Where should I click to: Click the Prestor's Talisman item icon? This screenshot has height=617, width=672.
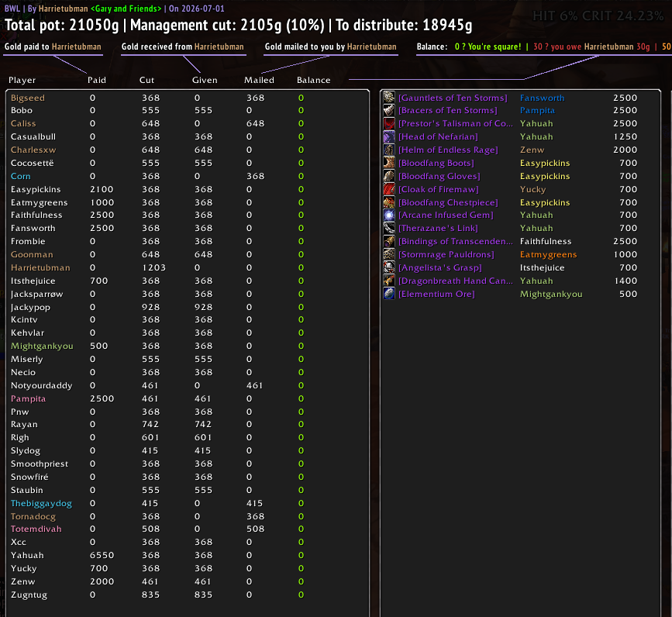(x=389, y=123)
